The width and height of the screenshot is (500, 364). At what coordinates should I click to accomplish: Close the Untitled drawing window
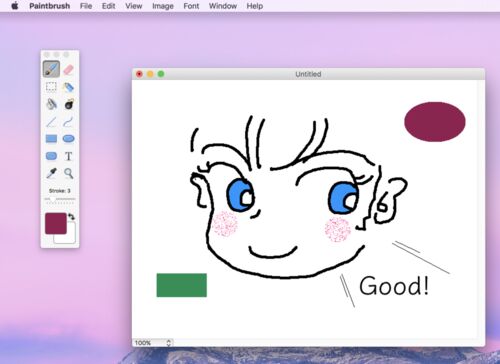[x=139, y=74]
